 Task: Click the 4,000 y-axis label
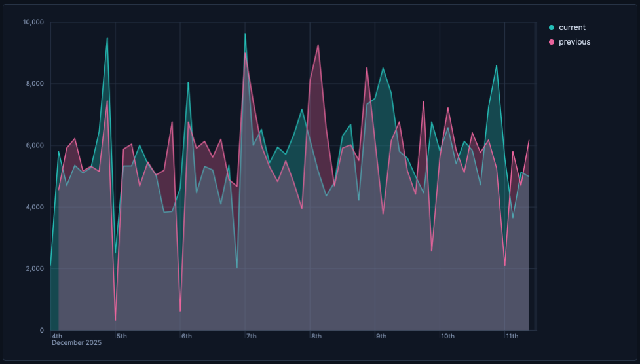(x=35, y=207)
